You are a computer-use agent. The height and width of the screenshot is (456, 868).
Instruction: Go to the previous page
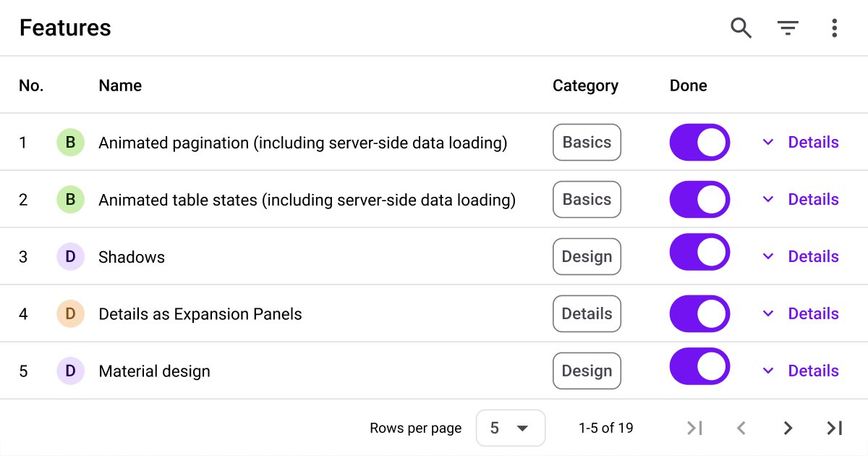(741, 428)
